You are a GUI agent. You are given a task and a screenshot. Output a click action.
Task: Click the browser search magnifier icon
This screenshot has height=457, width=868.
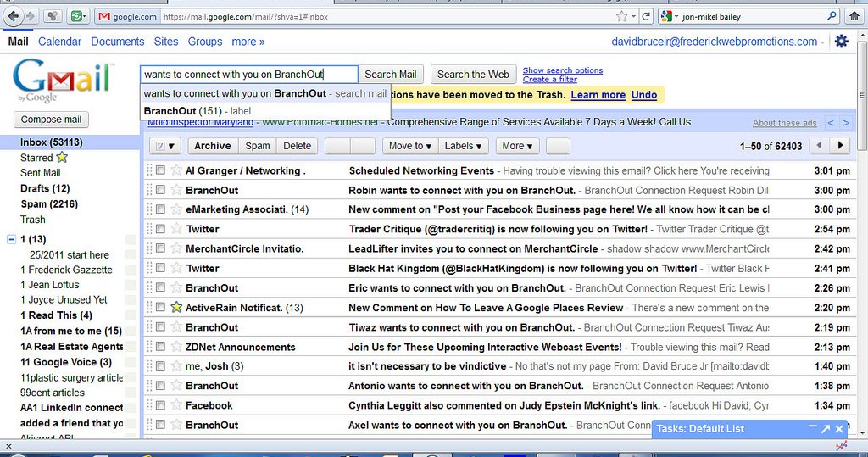(x=832, y=16)
